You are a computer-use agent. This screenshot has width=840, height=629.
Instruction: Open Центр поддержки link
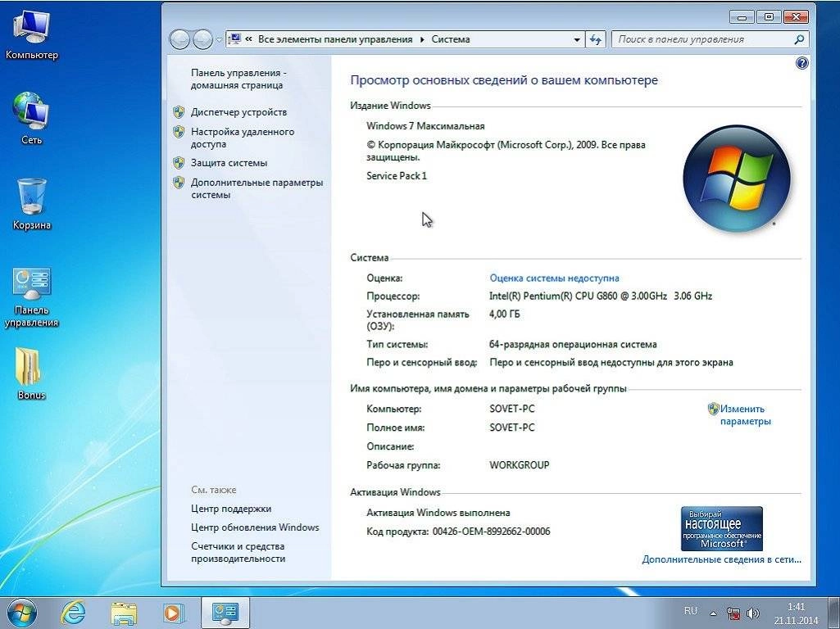coord(231,509)
